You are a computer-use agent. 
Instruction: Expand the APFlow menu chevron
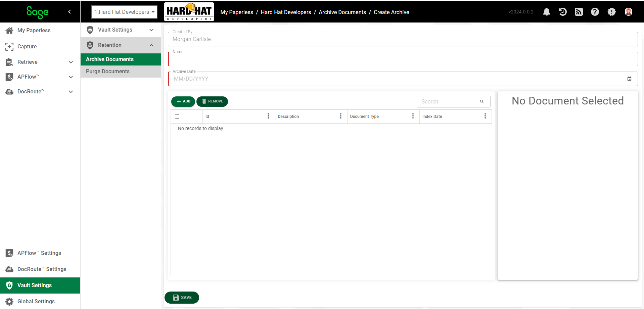click(71, 77)
